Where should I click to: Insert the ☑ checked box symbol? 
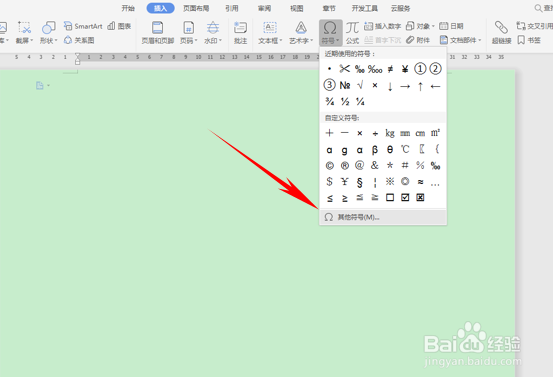[405, 198]
